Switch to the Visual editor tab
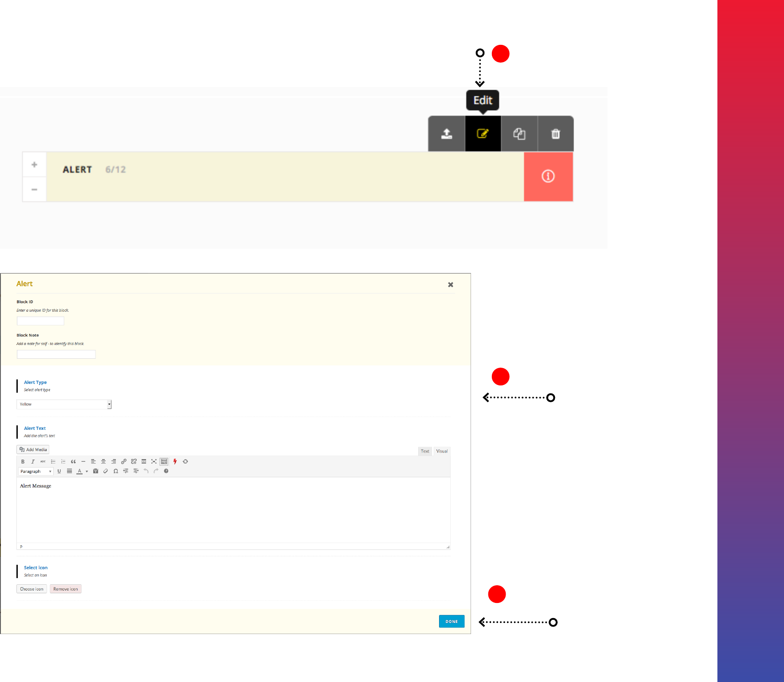This screenshot has height=682, width=784. point(442,451)
